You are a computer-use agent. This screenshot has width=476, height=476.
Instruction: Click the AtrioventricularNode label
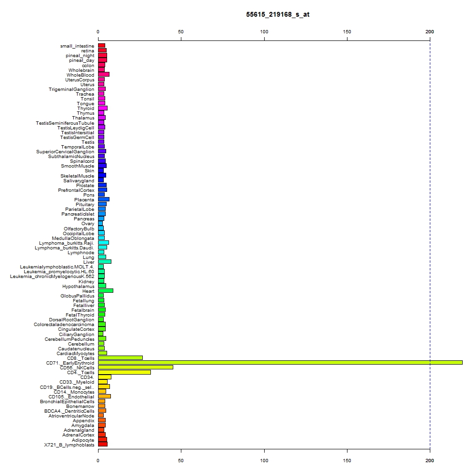tap(71, 416)
